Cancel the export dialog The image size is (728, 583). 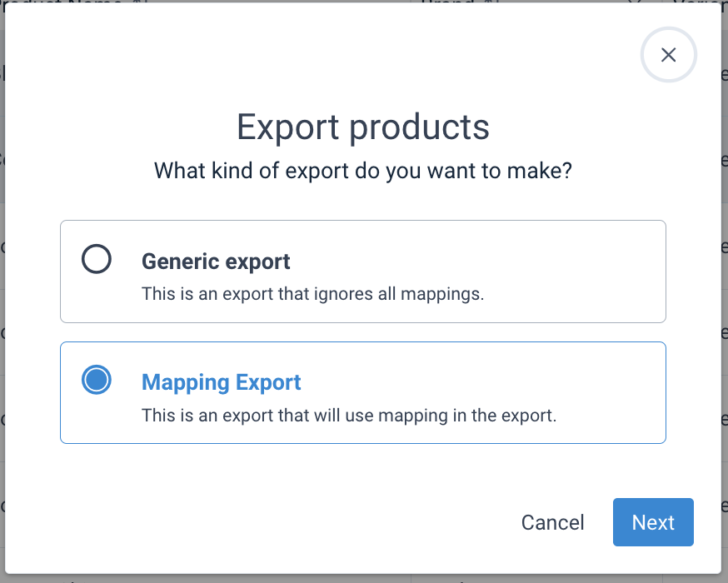(x=552, y=522)
